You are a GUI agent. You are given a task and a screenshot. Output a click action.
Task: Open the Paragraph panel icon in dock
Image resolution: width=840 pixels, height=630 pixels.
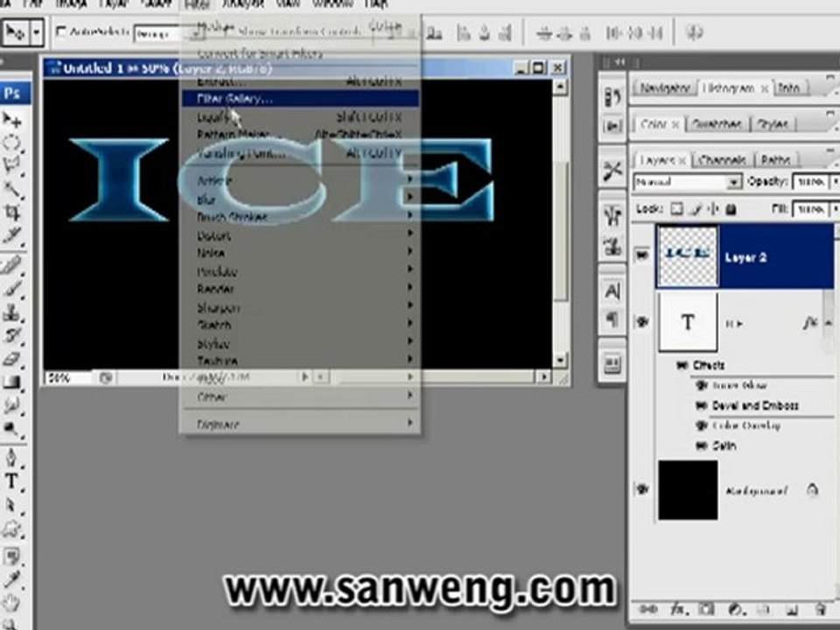point(612,320)
